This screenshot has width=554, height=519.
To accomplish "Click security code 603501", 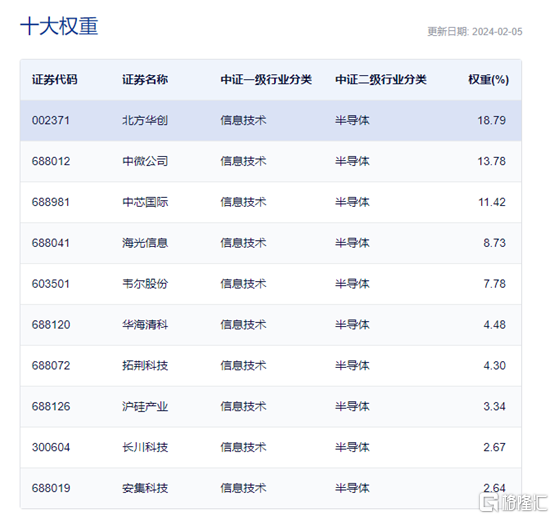I will (51, 284).
